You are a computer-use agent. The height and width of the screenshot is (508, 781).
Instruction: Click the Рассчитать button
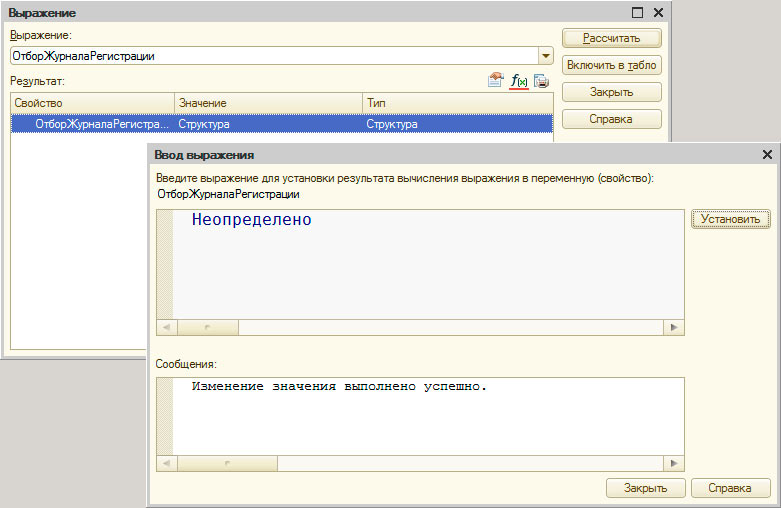tap(612, 38)
